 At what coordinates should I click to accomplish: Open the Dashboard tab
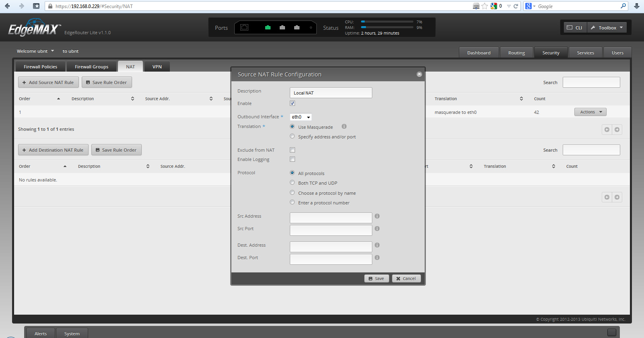pos(479,53)
